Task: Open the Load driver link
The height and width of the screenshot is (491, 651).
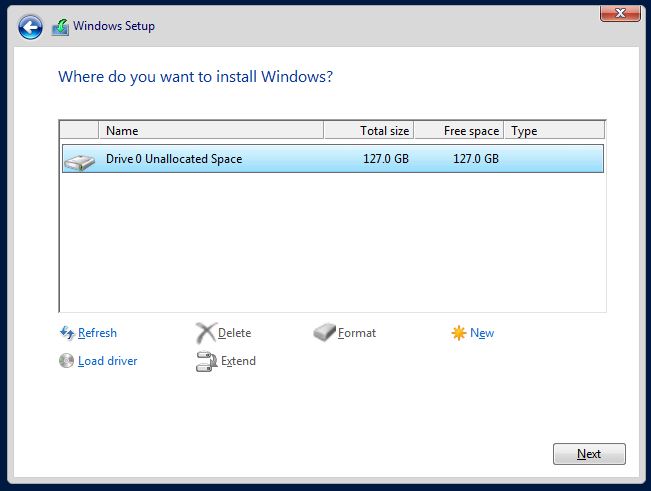Action: click(x=108, y=361)
